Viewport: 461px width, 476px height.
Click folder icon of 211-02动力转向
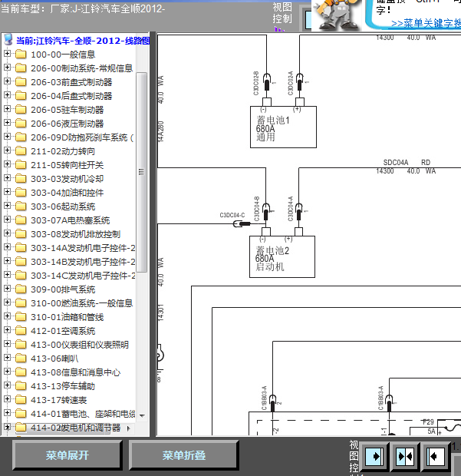tap(21, 151)
